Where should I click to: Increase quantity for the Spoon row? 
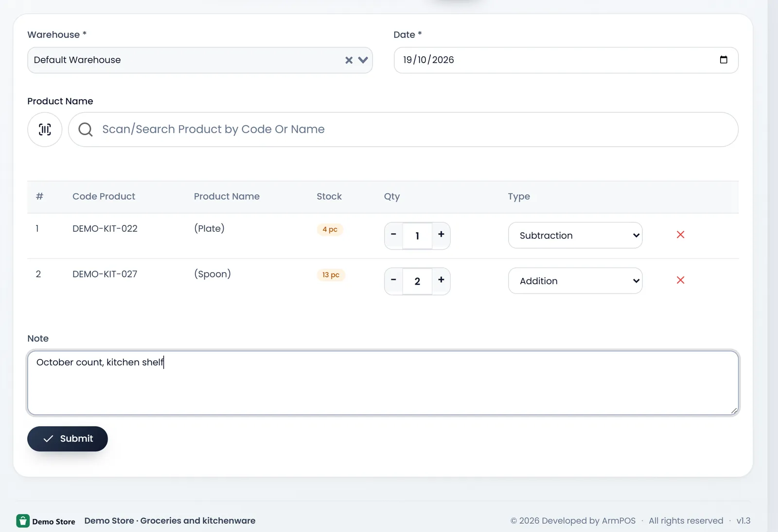441,281
